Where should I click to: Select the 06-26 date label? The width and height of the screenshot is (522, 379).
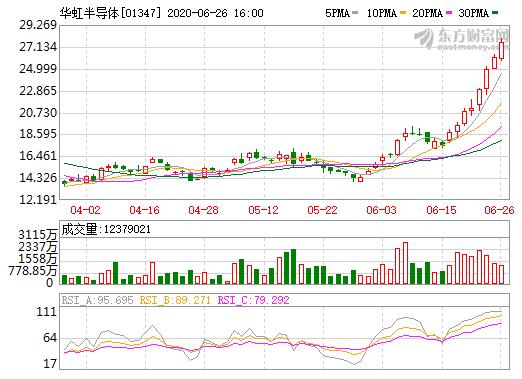500,210
